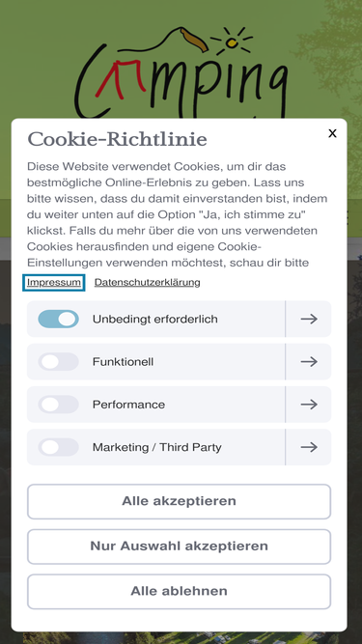362x644 pixels.
Task: Open the Funktionell cookies detail arrow
Action: [309, 362]
